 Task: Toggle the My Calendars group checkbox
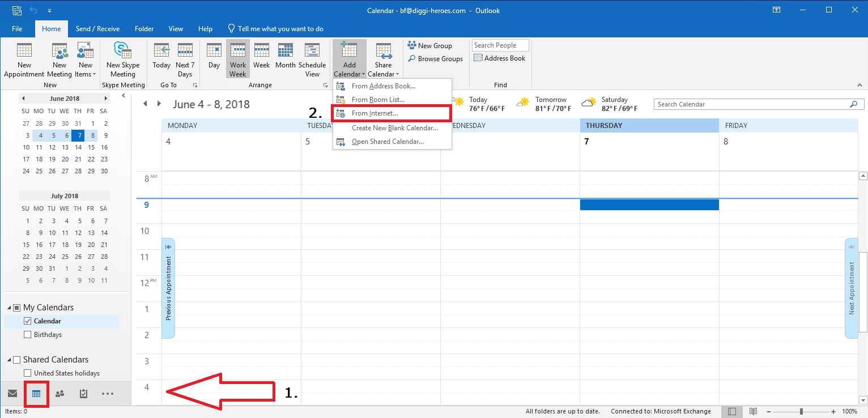pyautogui.click(x=17, y=308)
